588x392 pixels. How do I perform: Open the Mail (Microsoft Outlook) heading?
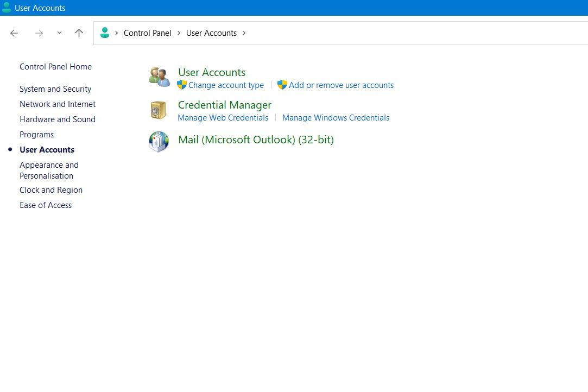click(256, 140)
